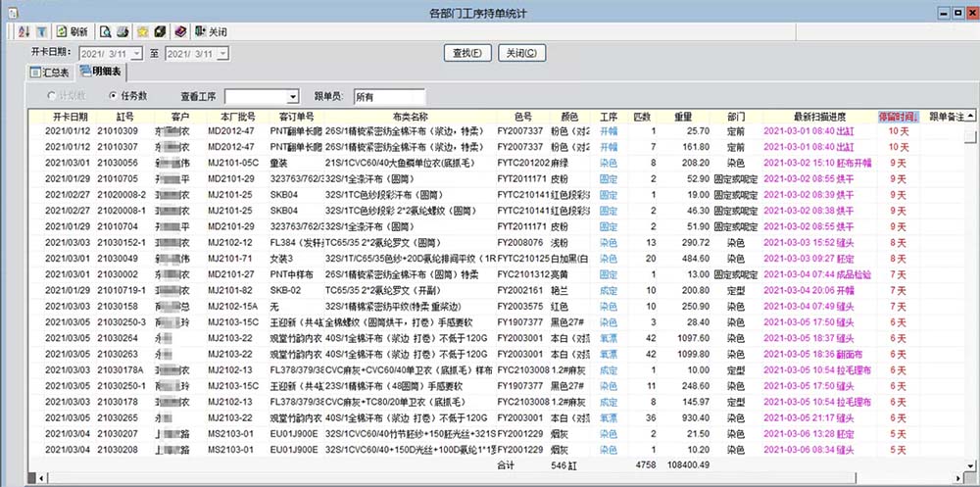
Task: Click the filter funnel icon
Action: coord(41,32)
